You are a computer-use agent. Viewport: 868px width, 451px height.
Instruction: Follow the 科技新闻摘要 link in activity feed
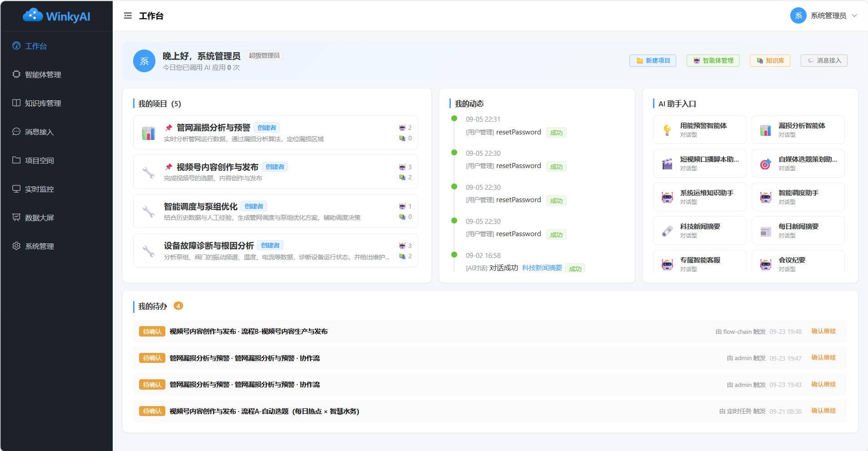542,268
